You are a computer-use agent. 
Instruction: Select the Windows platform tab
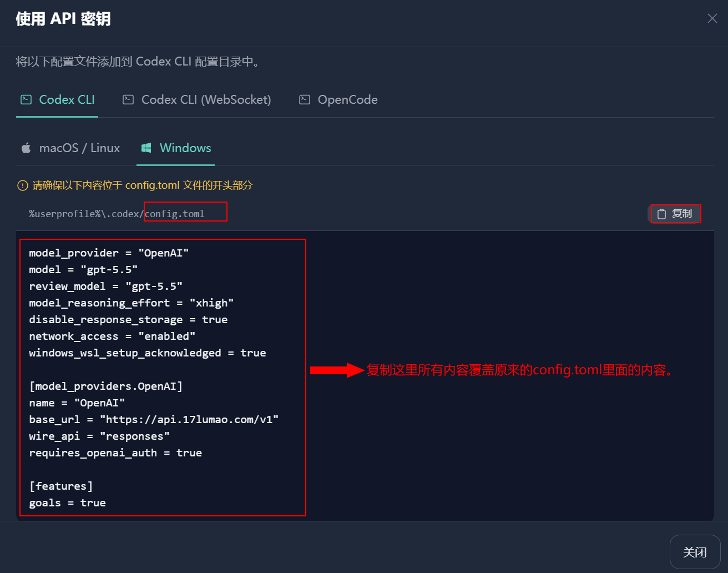pos(176,148)
